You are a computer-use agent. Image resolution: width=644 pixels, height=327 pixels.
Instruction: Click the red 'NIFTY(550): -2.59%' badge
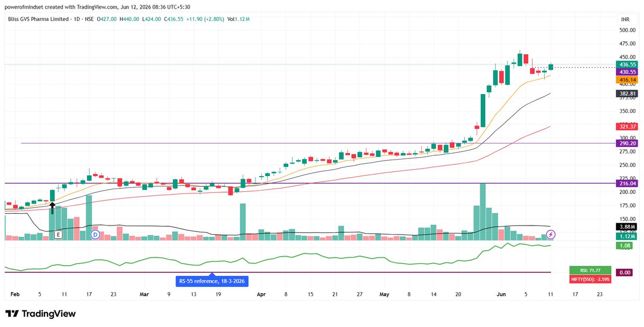click(590, 279)
